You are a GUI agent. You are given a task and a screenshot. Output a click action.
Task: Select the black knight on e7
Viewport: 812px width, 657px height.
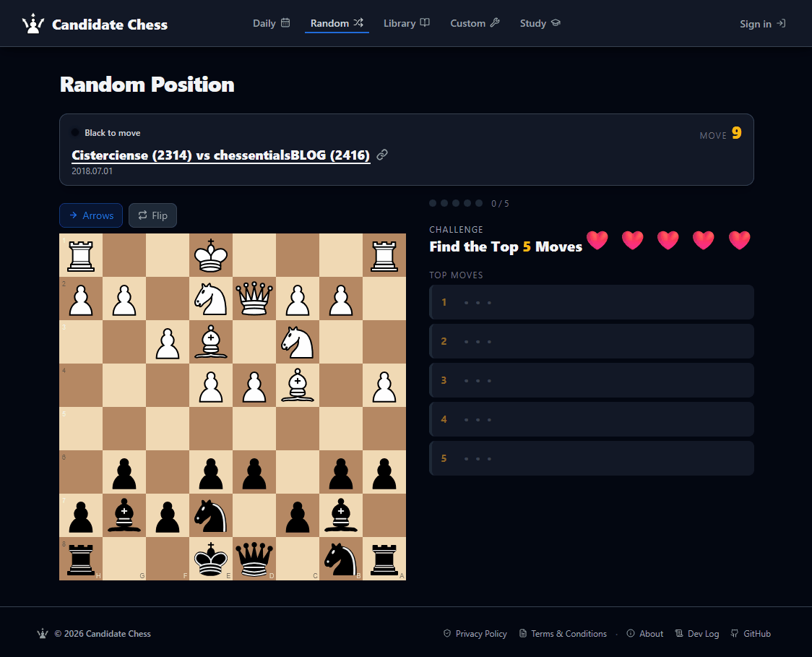211,515
